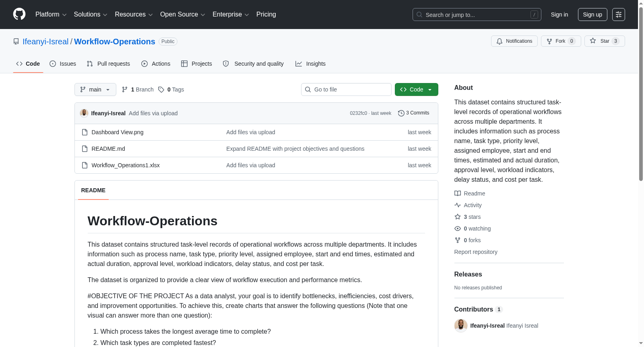This screenshot has width=644, height=347.
Task: Open the green Code dropdown button
Action: click(x=416, y=89)
